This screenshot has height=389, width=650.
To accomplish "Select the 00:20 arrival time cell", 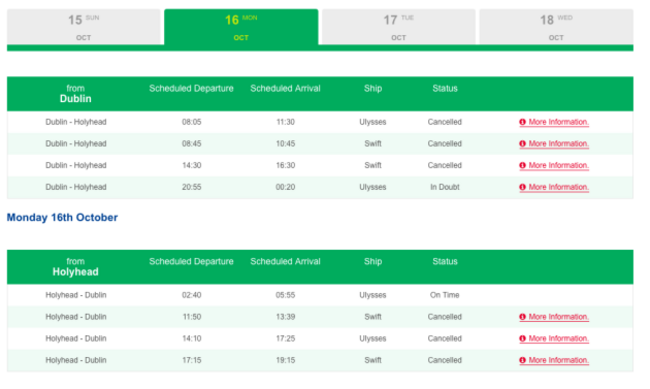I will point(285,187).
